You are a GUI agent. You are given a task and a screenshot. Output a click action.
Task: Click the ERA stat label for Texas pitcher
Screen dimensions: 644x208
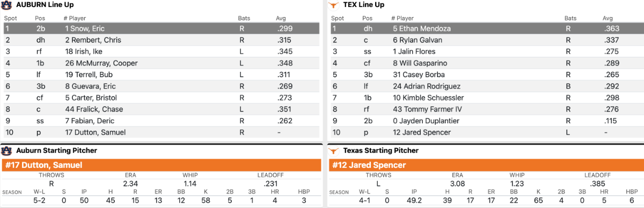(x=457, y=175)
